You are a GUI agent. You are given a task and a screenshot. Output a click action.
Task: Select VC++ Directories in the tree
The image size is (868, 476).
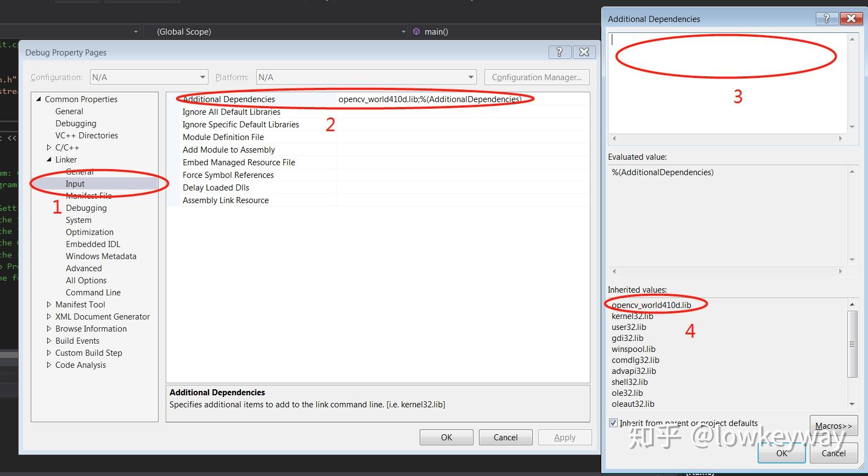pyautogui.click(x=87, y=136)
